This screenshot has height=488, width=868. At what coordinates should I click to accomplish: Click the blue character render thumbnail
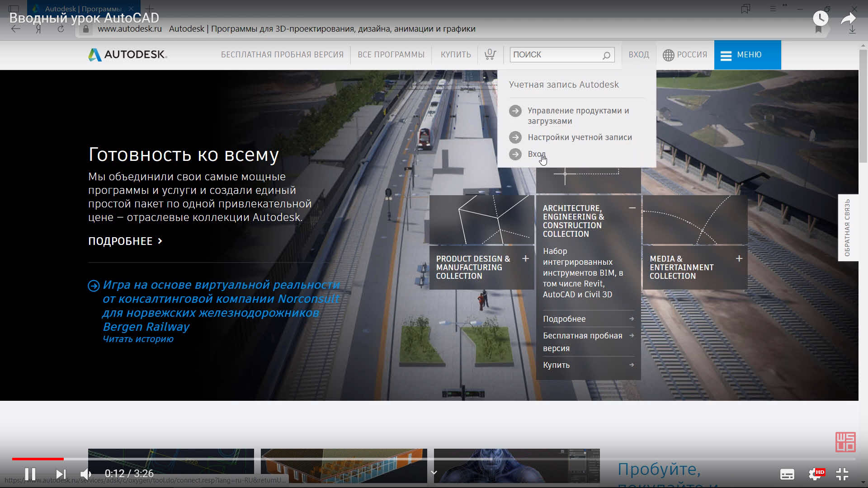coord(517,465)
